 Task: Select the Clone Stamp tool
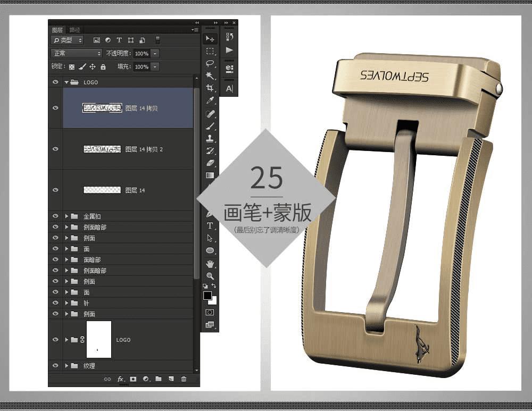point(210,138)
